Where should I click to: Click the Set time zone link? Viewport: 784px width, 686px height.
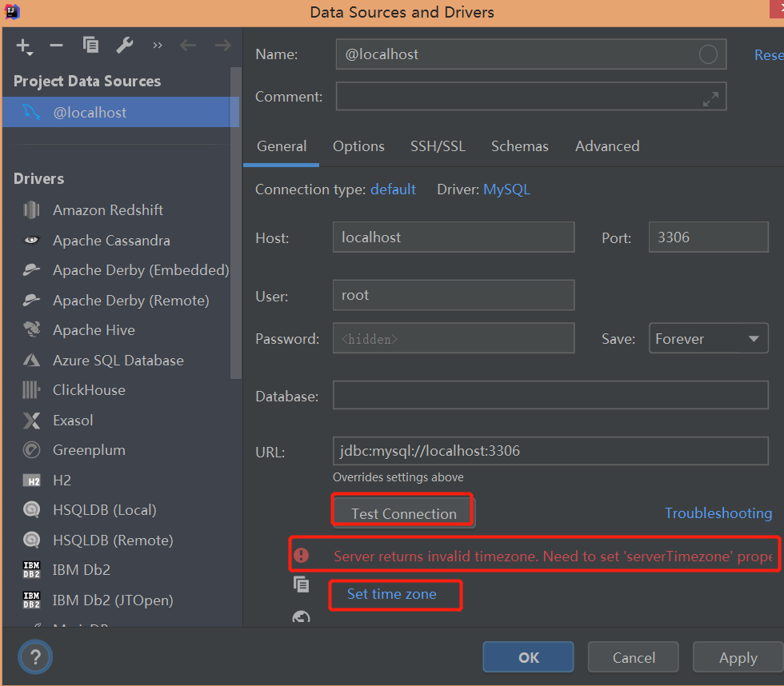pos(391,594)
